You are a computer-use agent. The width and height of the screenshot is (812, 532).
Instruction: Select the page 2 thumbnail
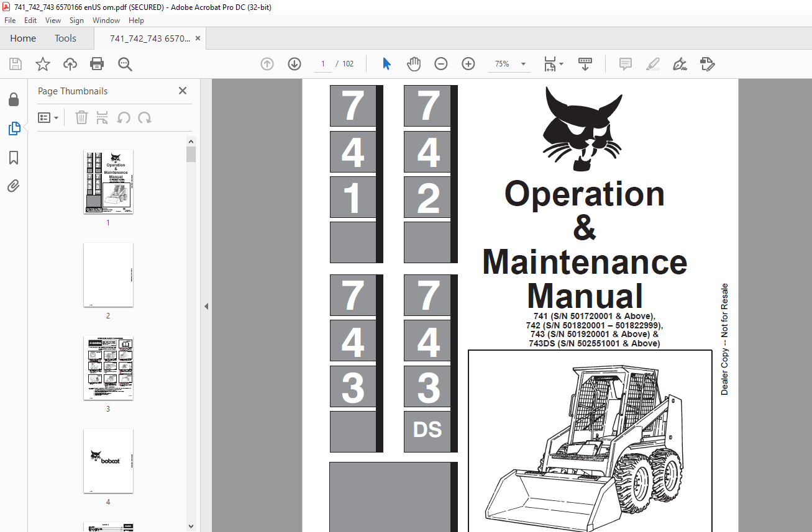coord(108,275)
